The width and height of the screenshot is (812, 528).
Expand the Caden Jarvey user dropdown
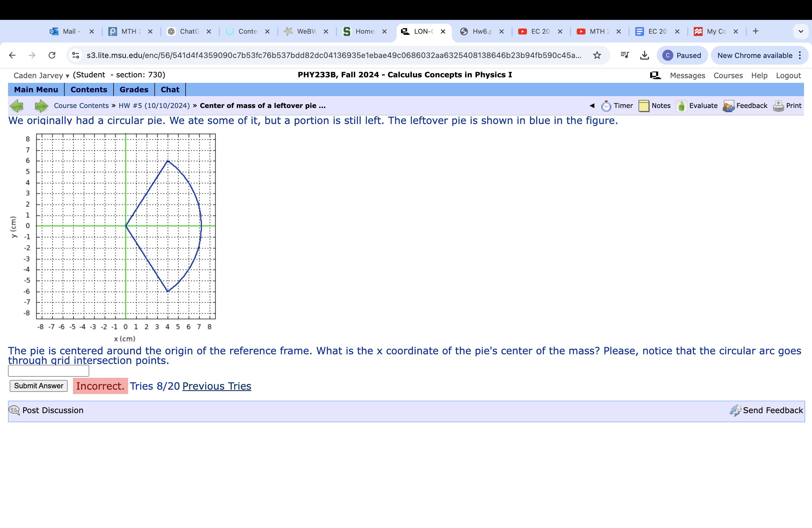pos(41,75)
